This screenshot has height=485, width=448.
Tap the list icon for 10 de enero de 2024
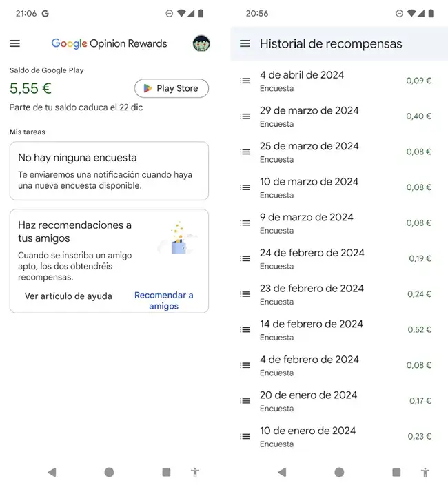tap(245, 437)
